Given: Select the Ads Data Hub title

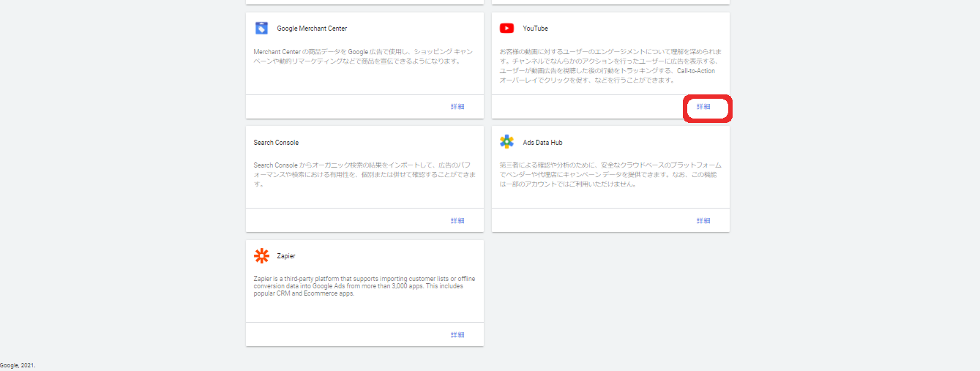Looking at the screenshot, I should click(542, 143).
